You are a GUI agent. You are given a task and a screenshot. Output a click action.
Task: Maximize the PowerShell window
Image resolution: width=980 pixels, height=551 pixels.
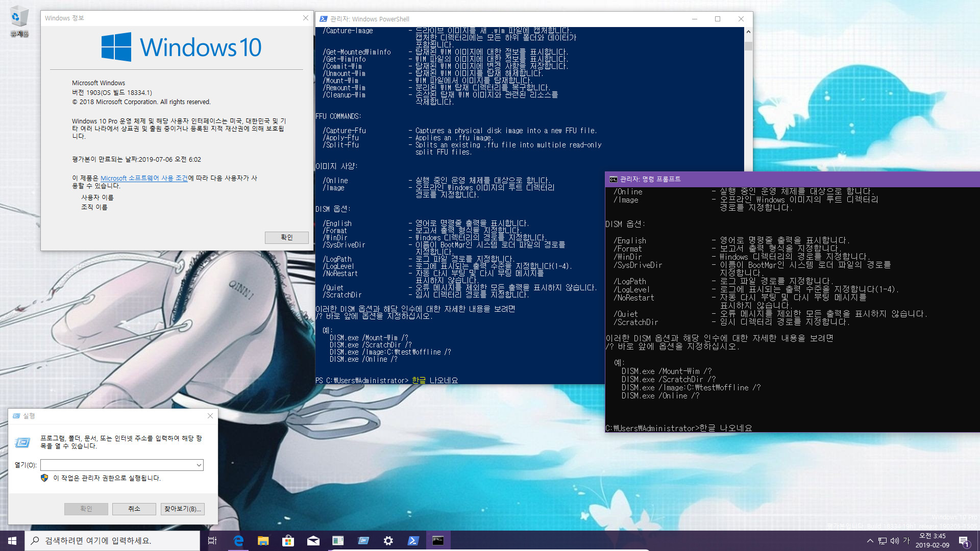(x=718, y=19)
